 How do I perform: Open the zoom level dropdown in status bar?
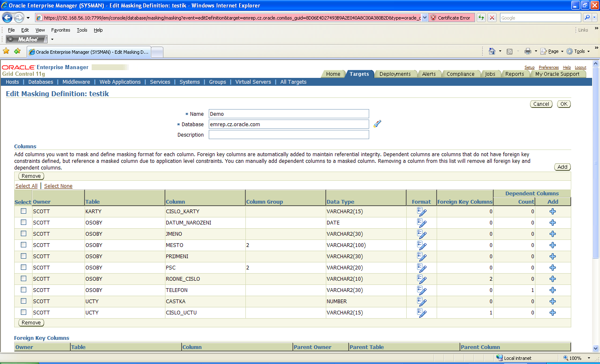click(589, 358)
